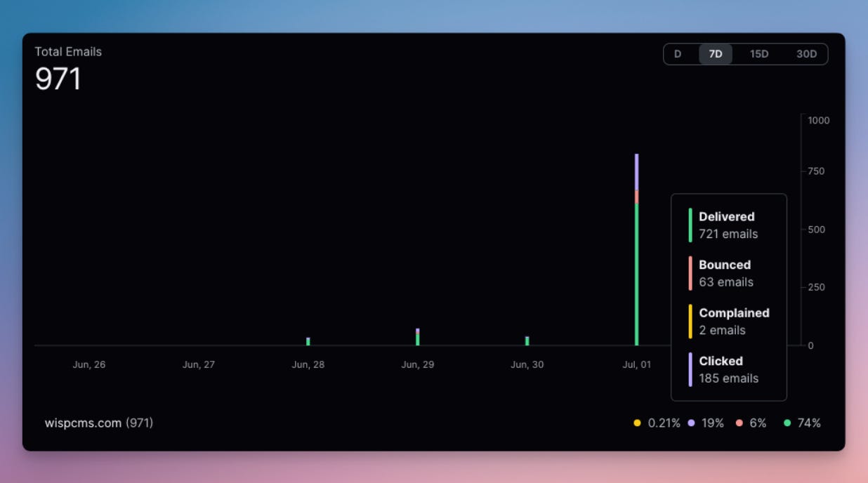Click the 19% clicked percentage text
This screenshot has width=868, height=483.
pos(713,423)
